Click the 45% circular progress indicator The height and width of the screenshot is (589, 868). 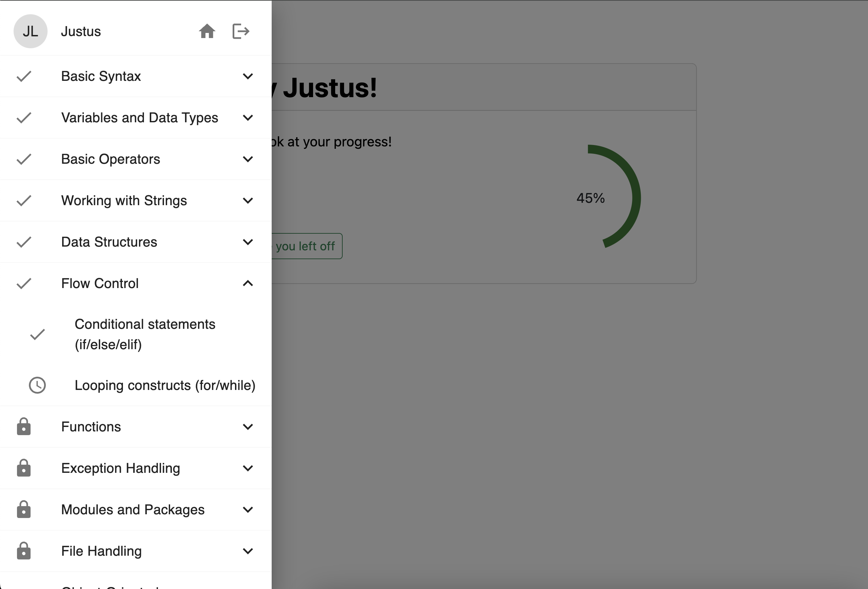(591, 198)
